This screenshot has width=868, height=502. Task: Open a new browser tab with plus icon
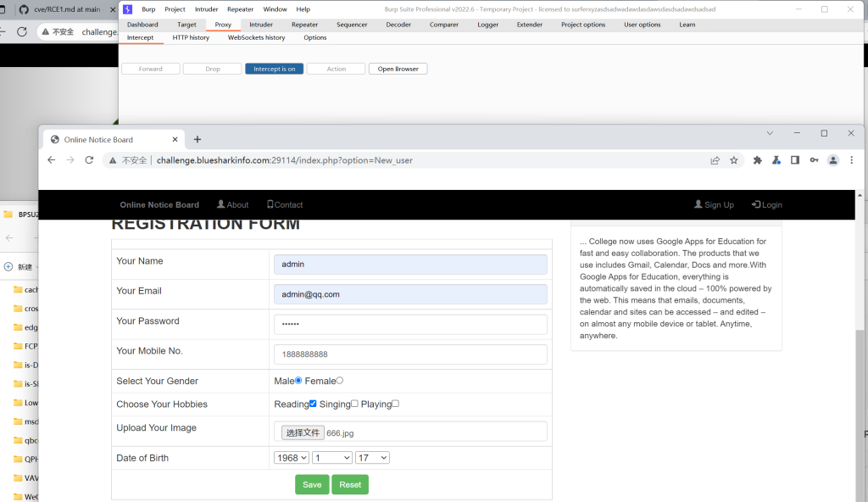[198, 140]
